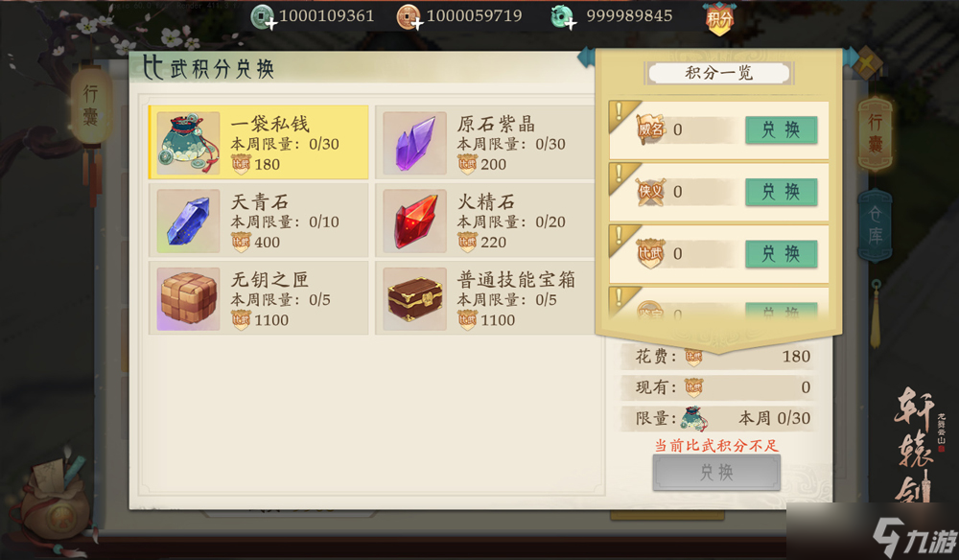Switch to the 行囊 tab on right
Screen dimensions: 959x560
[x=876, y=134]
